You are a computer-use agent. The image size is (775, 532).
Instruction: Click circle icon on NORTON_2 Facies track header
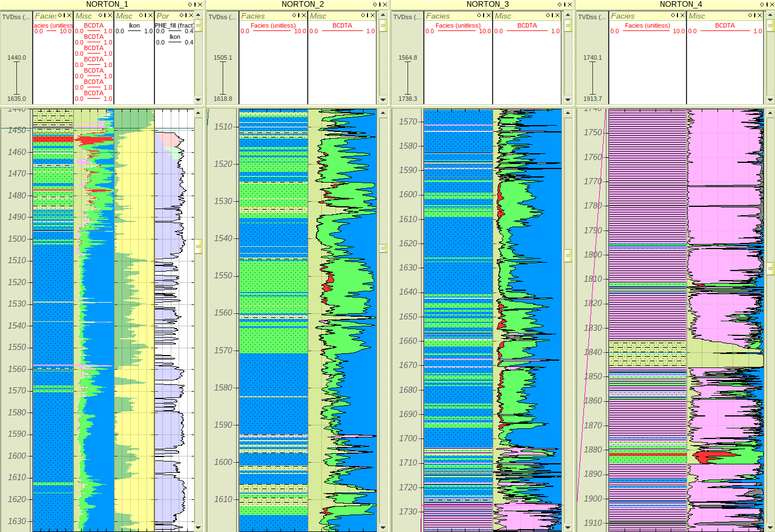click(x=294, y=15)
